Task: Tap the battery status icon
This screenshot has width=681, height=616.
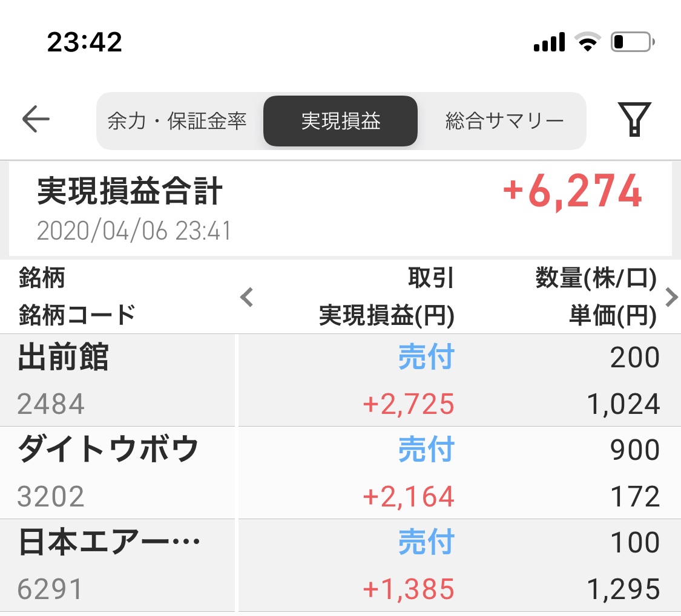Action: (632, 42)
